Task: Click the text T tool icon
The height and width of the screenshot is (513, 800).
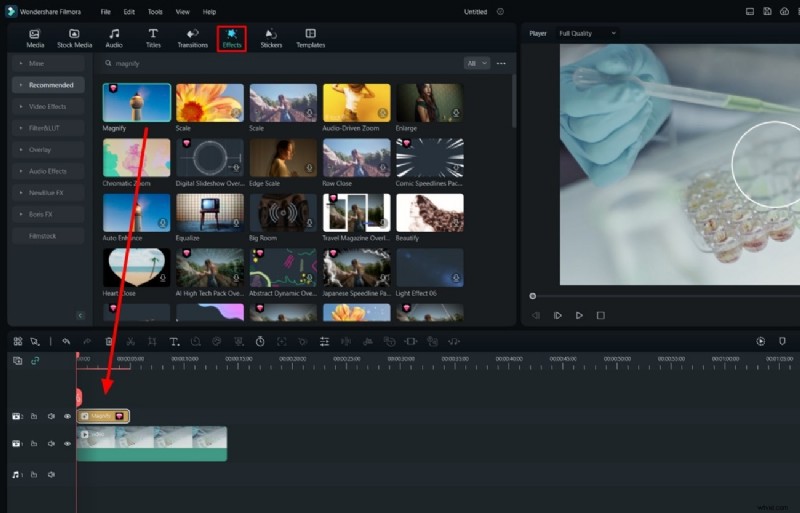Action: pyautogui.click(x=174, y=341)
